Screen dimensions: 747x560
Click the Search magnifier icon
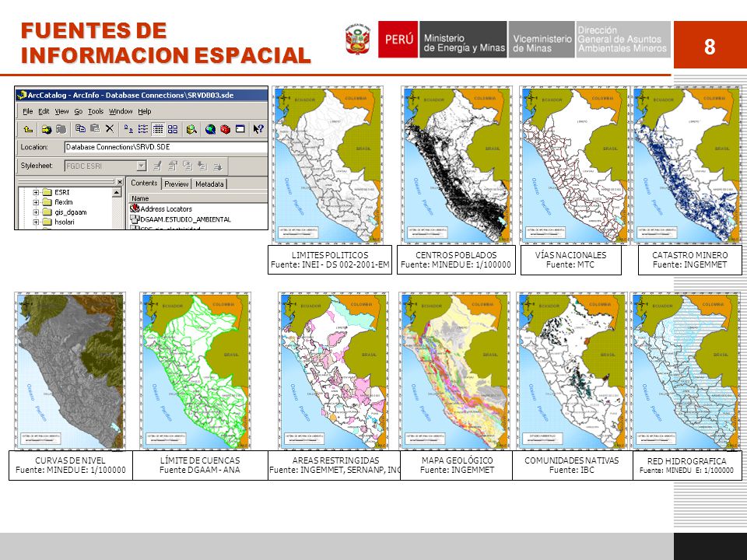click(191, 128)
